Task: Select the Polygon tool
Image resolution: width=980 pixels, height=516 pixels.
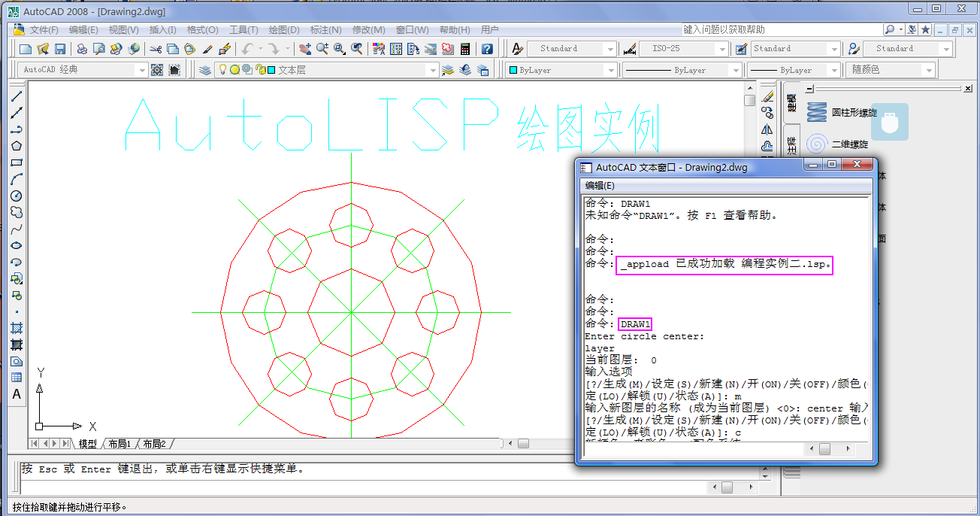Action: pos(17,146)
